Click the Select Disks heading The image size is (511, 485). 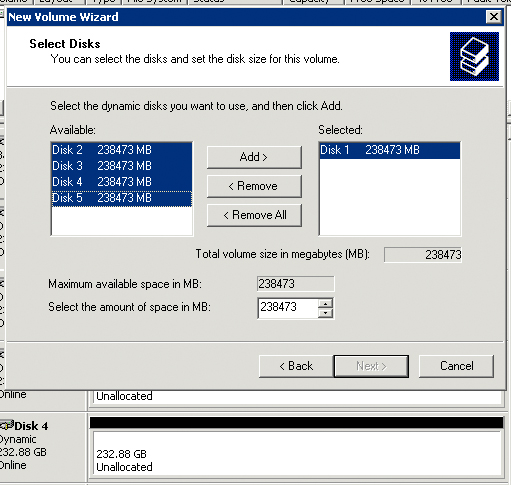(x=65, y=44)
